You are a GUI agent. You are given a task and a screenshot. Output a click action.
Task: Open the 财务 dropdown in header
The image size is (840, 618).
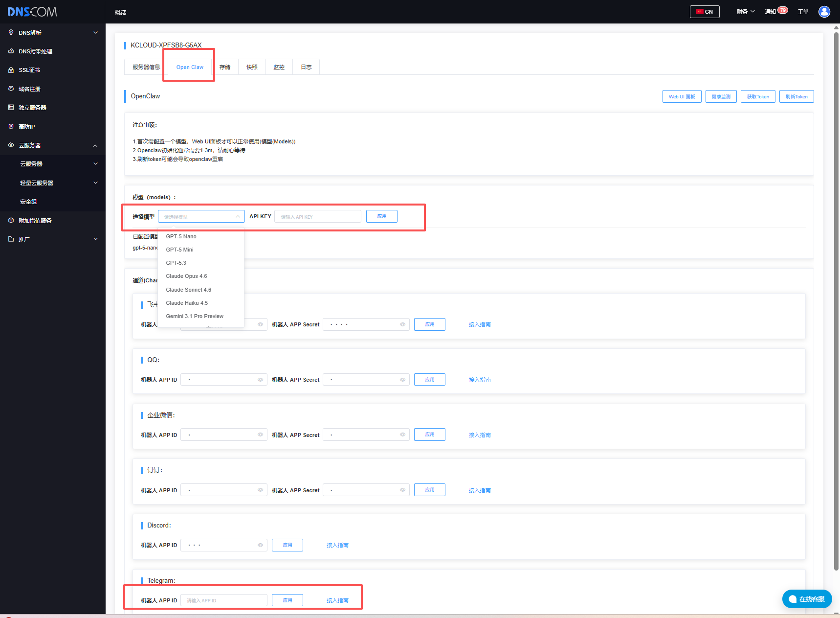tap(745, 12)
